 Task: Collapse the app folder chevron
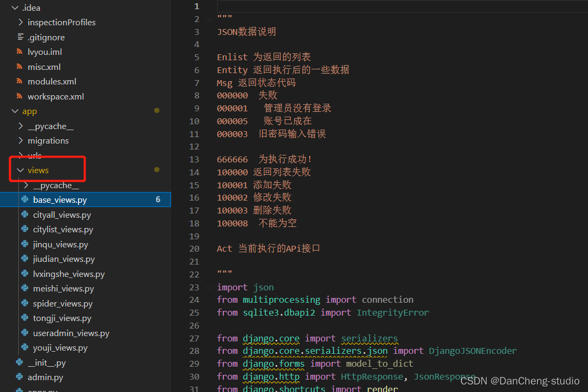15,111
